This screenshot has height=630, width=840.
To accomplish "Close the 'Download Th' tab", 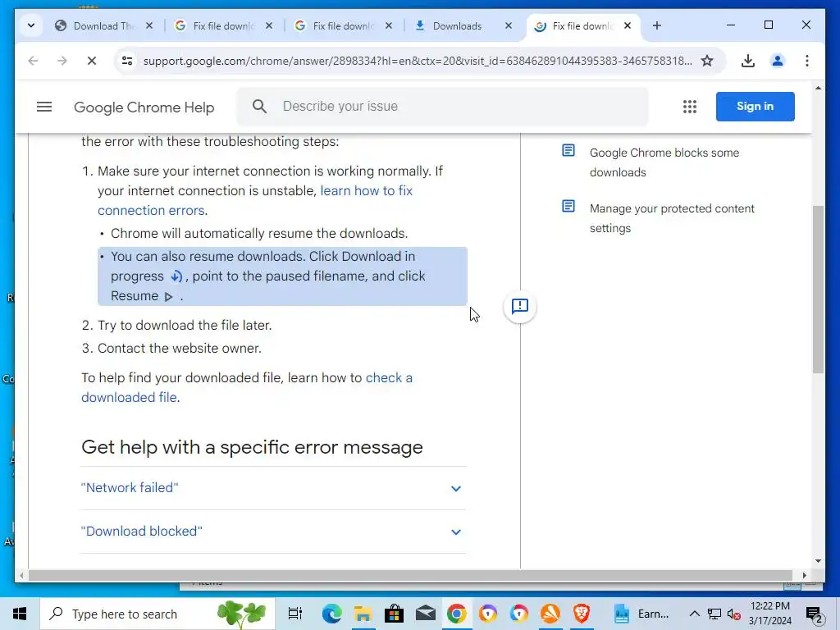I will tap(149, 25).
